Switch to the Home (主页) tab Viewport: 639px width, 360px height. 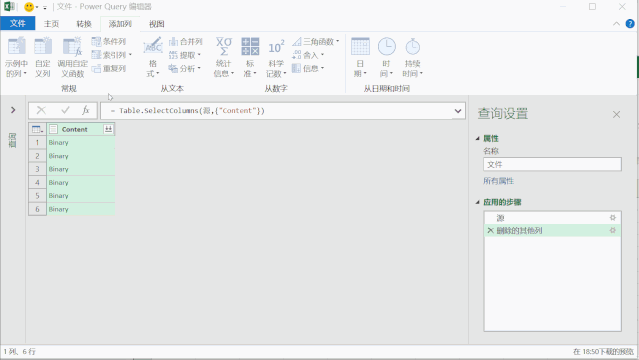click(51, 24)
